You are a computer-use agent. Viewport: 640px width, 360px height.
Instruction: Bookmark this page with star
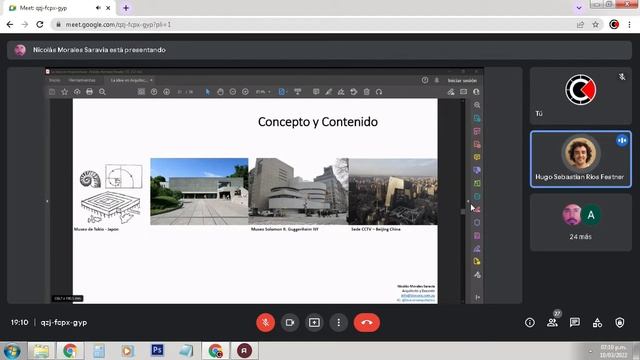pos(596,24)
